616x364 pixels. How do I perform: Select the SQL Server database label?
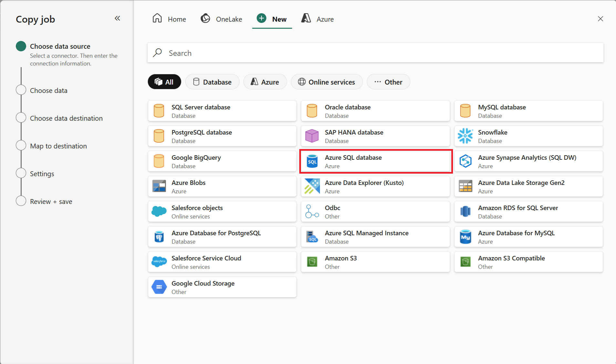(201, 107)
